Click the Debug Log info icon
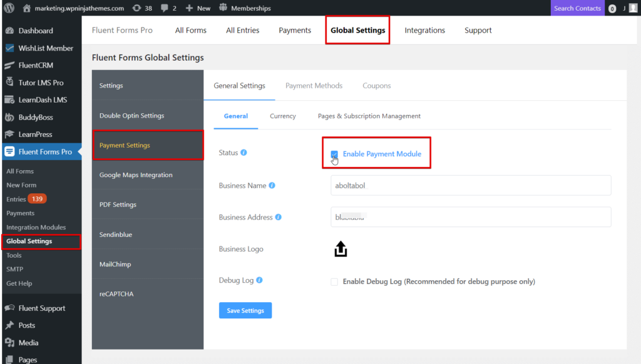641x364 pixels. tap(259, 280)
